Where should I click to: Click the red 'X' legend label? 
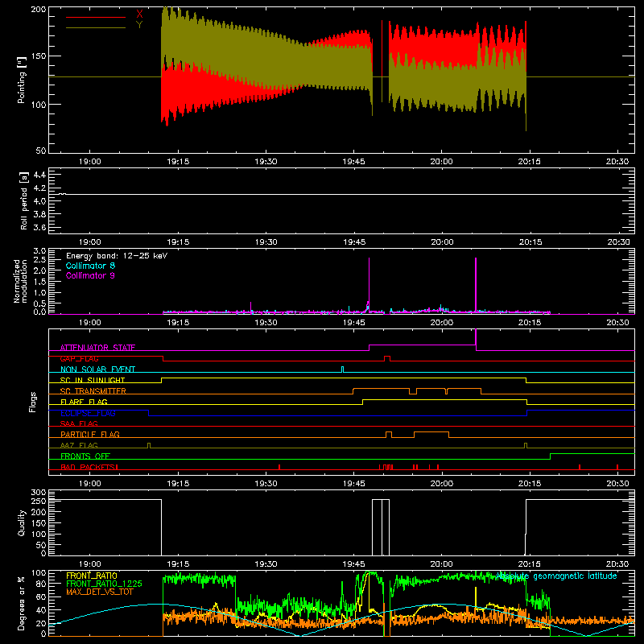[x=139, y=14]
